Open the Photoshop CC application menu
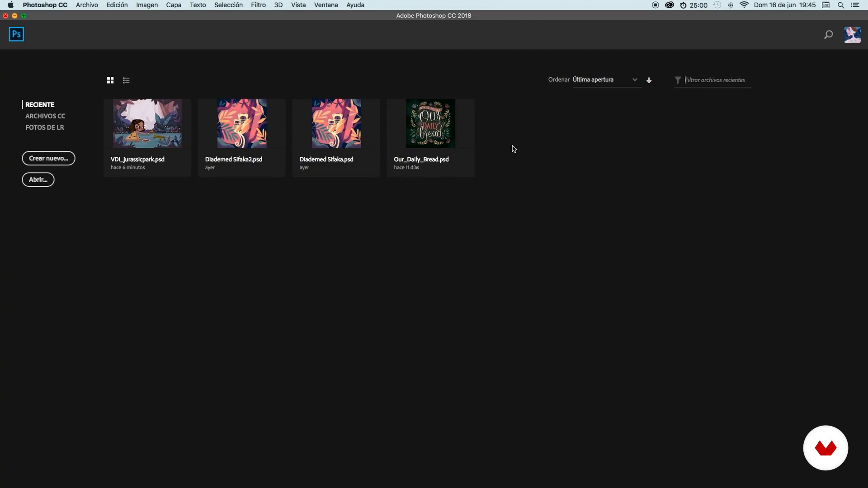The height and width of the screenshot is (488, 868). point(45,5)
